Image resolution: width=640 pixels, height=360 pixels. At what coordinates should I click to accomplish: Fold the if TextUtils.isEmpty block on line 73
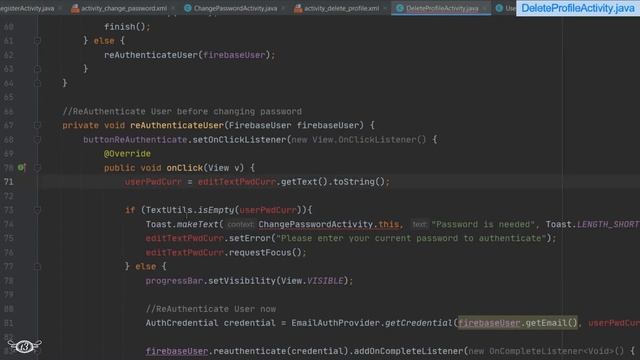tap(37, 210)
